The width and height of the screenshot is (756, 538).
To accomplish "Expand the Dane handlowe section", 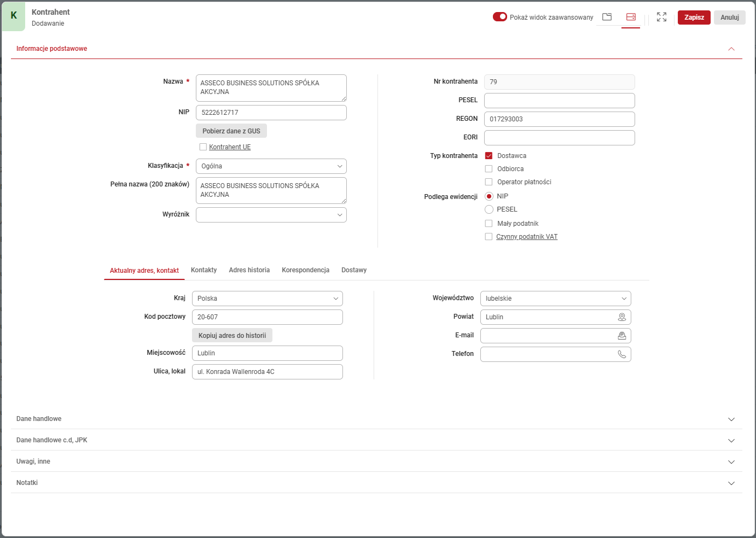I will [731, 419].
